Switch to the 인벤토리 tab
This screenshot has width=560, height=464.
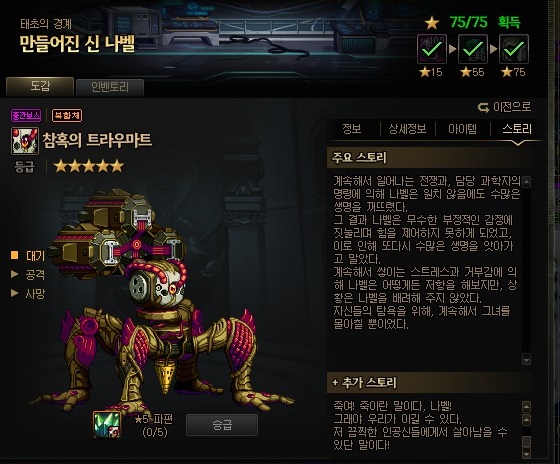(110, 88)
